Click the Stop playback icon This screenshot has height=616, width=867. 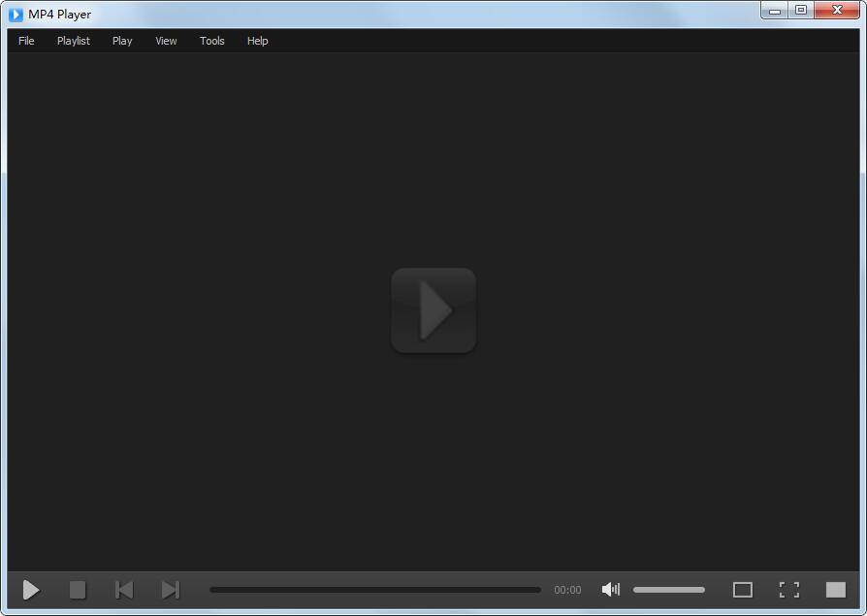tap(78, 590)
